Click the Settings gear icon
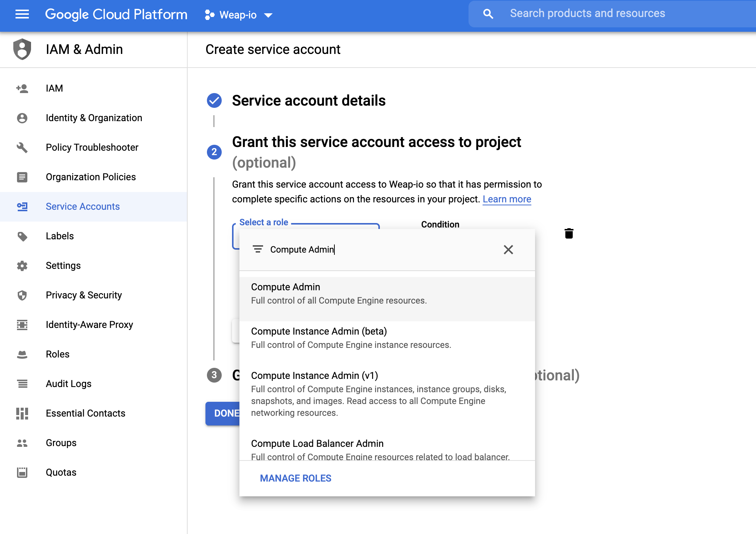Image resolution: width=756 pixels, height=534 pixels. (x=22, y=266)
